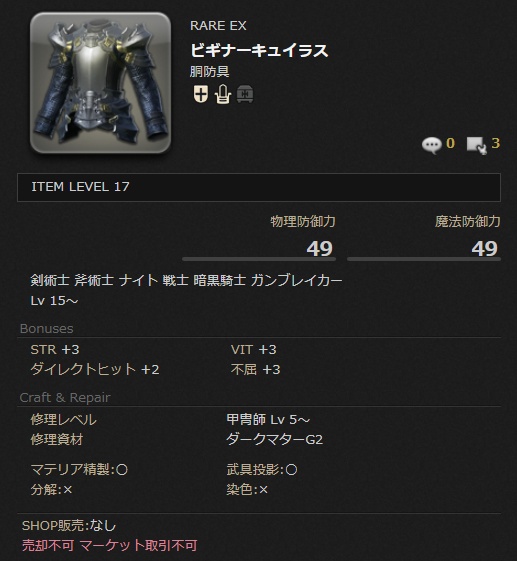The image size is (517, 561).
Task: Click the 剣術士 job class text
Action: 50,280
